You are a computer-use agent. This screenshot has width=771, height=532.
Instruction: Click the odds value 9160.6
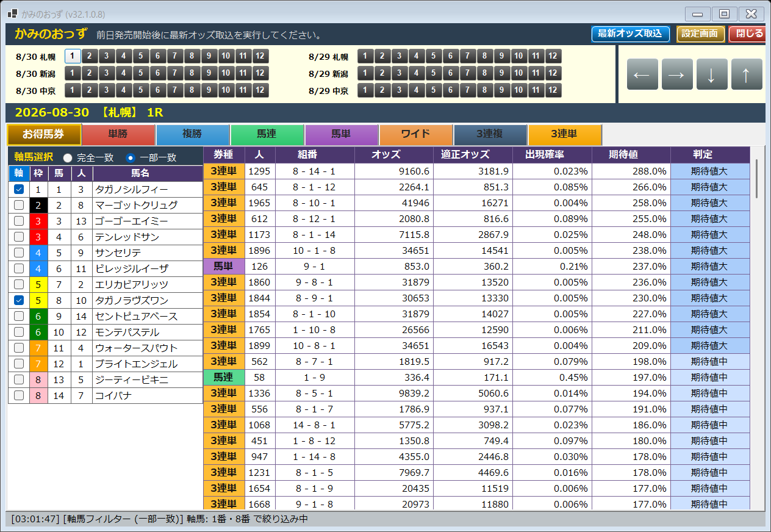pyautogui.click(x=394, y=171)
